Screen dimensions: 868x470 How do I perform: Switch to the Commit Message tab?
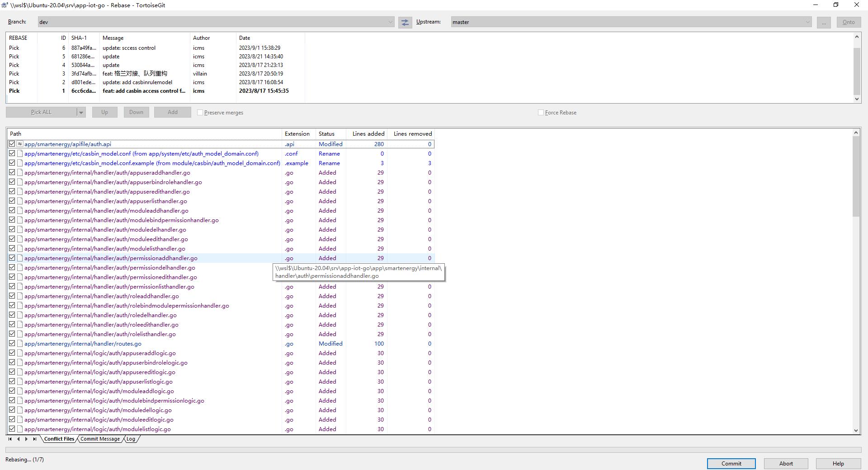(99, 439)
